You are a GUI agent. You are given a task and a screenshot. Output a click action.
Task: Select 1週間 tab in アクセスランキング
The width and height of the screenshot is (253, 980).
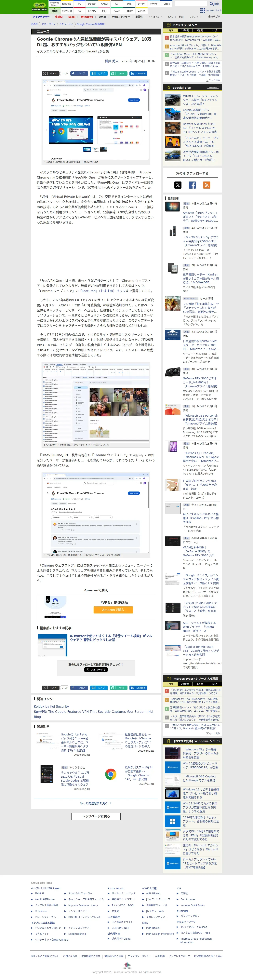click(200, 30)
